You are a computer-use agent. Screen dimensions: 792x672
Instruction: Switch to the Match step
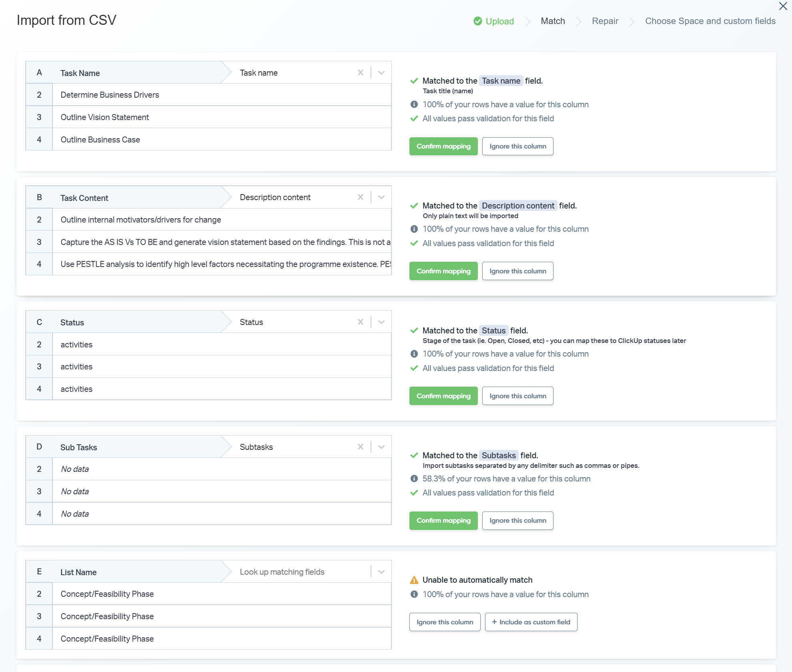coord(553,21)
